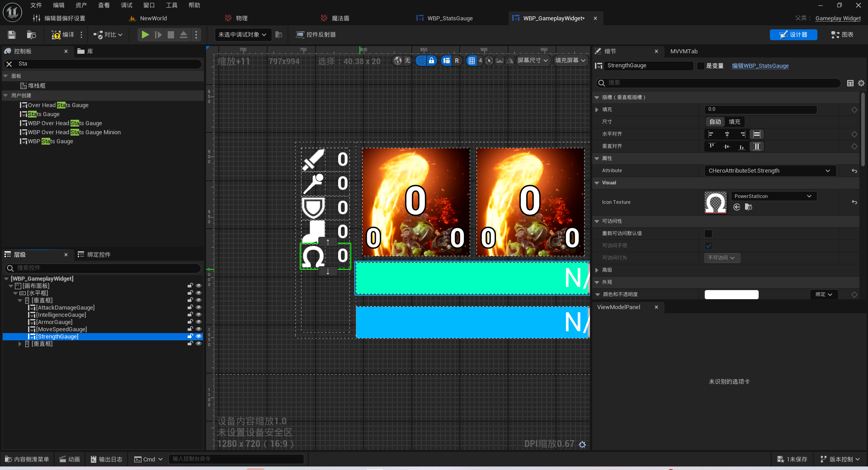The image size is (868, 470).
Task: Select horizontal align center option
Action: (727, 134)
